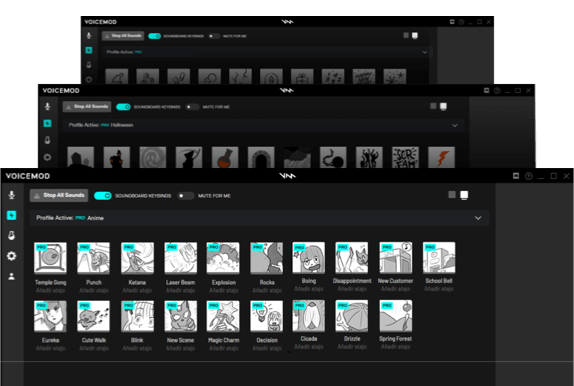
Task: Switch to small grid view in front window
Action: point(452,195)
